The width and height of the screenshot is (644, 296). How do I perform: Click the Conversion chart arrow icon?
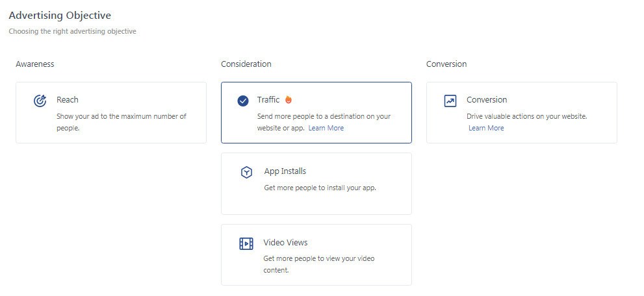450,101
